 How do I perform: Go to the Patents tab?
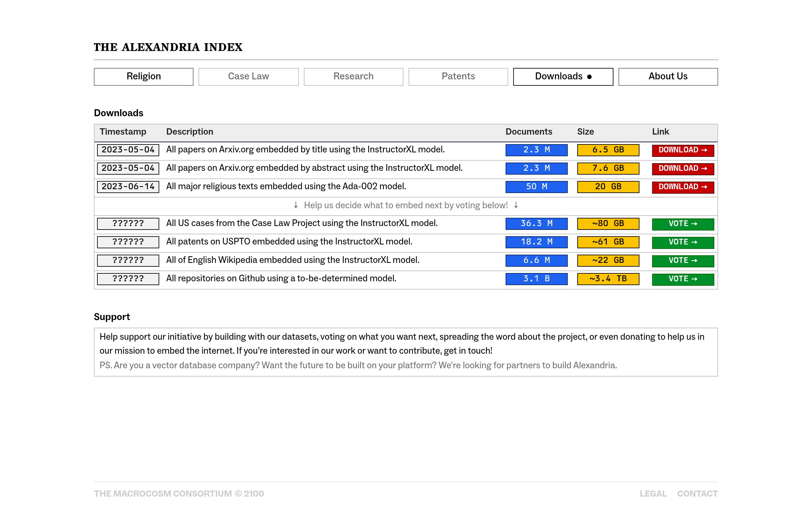(458, 77)
